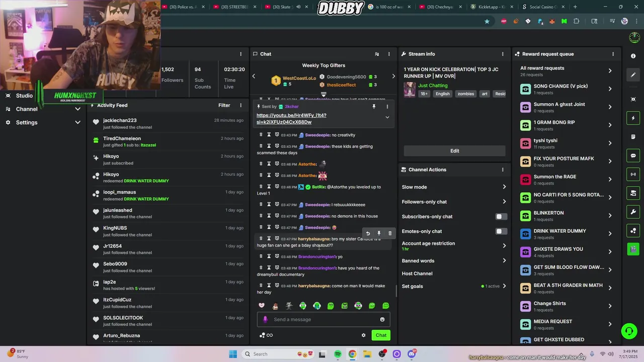644x362 pixels.
Task: Click pin icon on hovered harrybalsaugna message
Action: tap(379, 233)
